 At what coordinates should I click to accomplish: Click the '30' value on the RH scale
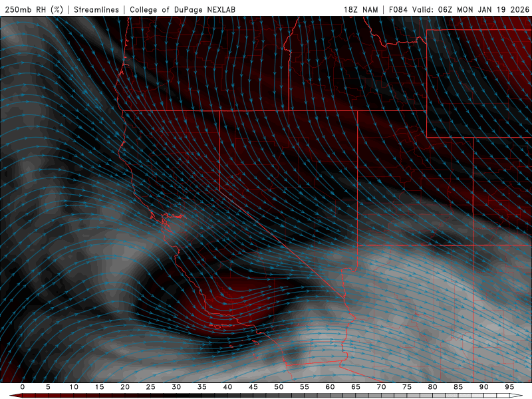[x=176, y=387]
